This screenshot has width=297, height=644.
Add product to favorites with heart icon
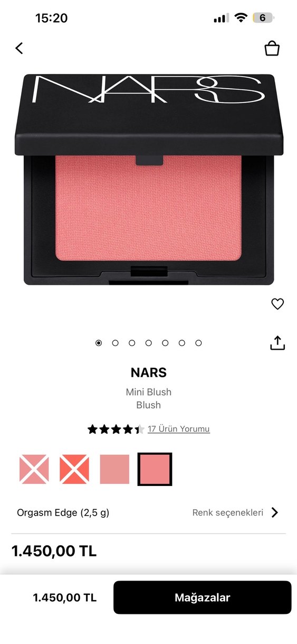tap(277, 304)
